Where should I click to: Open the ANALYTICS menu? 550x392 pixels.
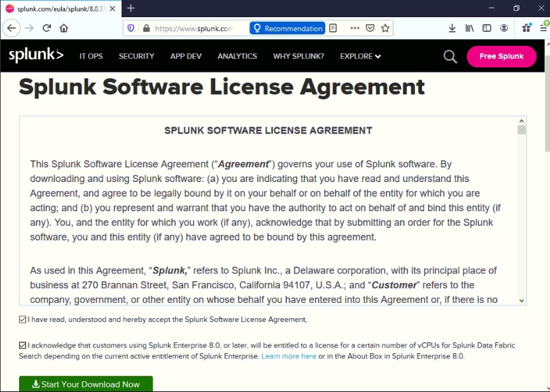237,56
